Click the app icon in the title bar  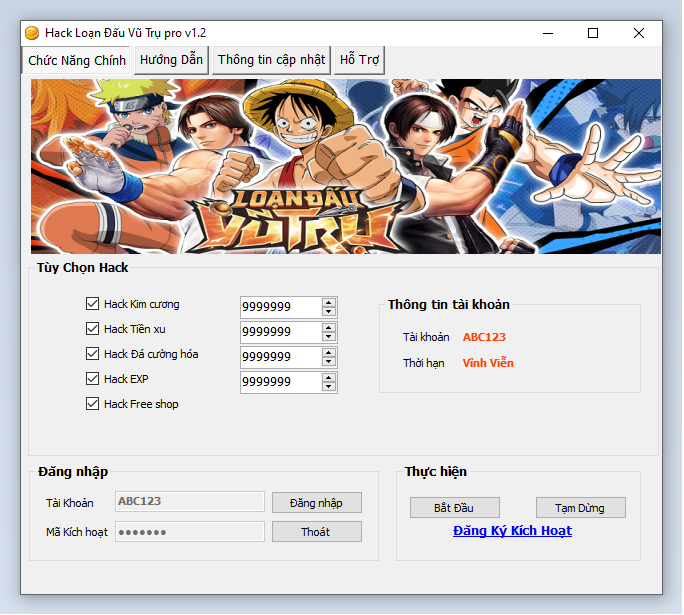click(x=32, y=33)
